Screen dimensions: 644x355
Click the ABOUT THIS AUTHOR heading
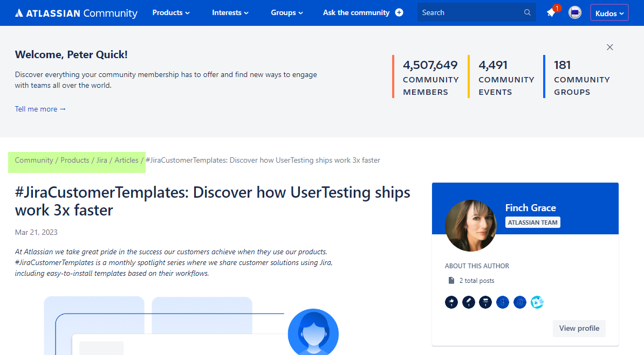477,266
